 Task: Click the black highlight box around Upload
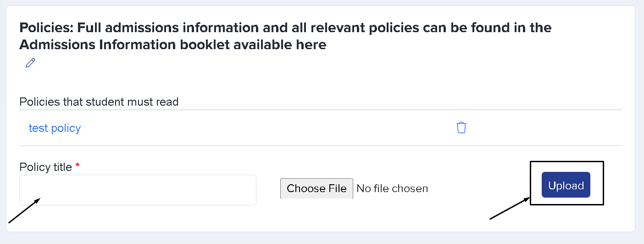(567, 183)
